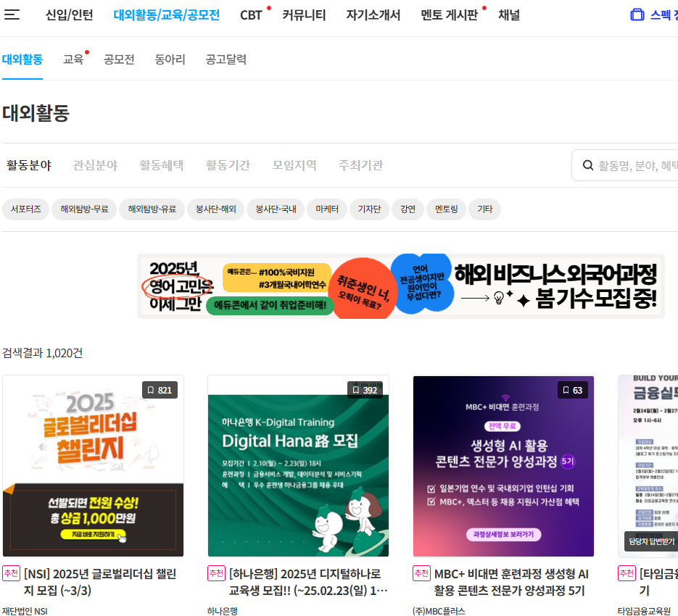Open the MBC+ 비대면 훈련과정 poster thumbnail
The image size is (678, 616).
point(503,466)
